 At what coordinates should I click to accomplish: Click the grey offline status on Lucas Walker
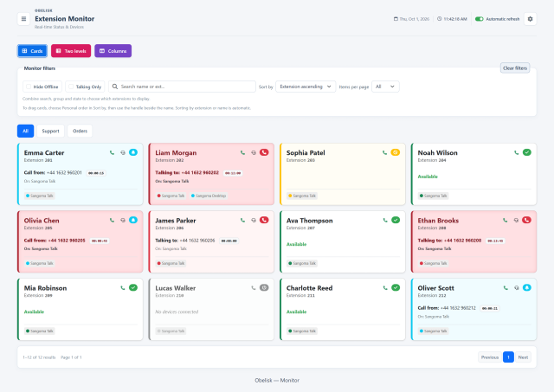(x=264, y=287)
